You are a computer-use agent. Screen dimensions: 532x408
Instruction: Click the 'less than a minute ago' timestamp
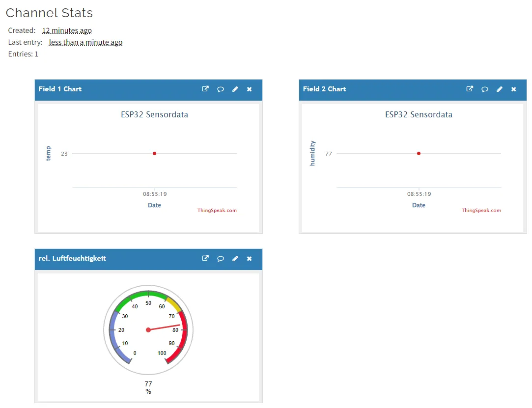coord(85,42)
